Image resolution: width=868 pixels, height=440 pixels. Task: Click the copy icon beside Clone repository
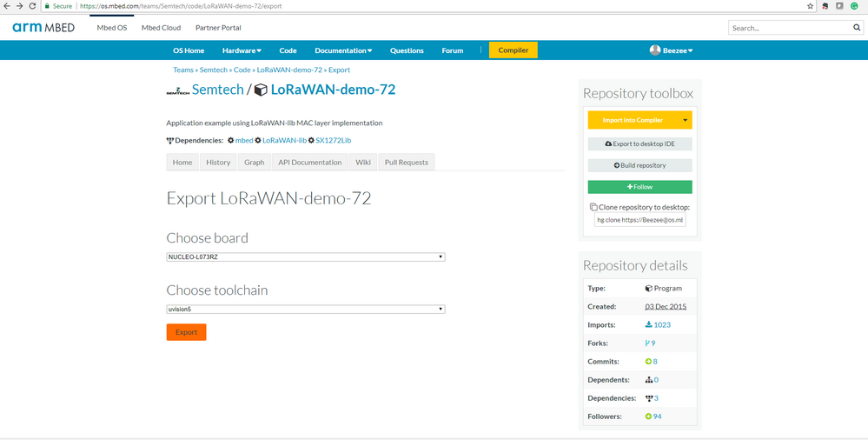click(593, 207)
